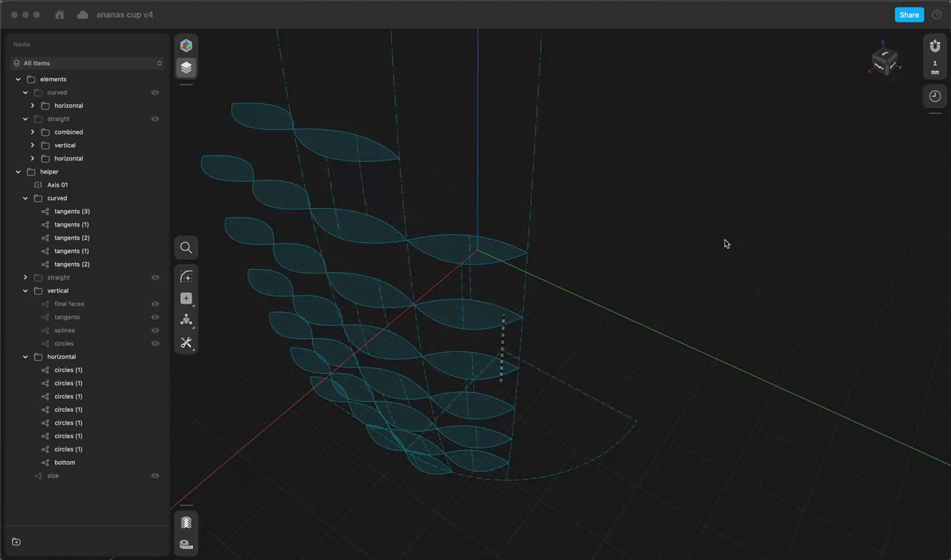Collapse the vertical folder under helper
951x560 pixels.
(x=25, y=291)
